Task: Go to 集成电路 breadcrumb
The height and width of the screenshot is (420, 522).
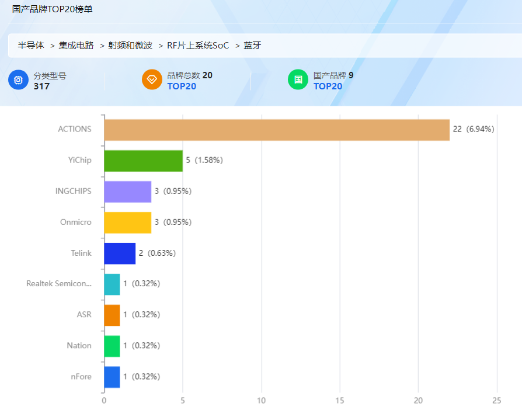Action: click(76, 46)
